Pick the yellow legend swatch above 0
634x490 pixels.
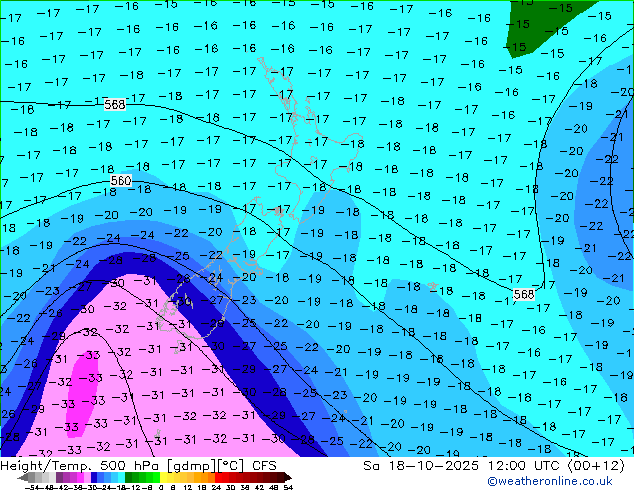pos(163,477)
